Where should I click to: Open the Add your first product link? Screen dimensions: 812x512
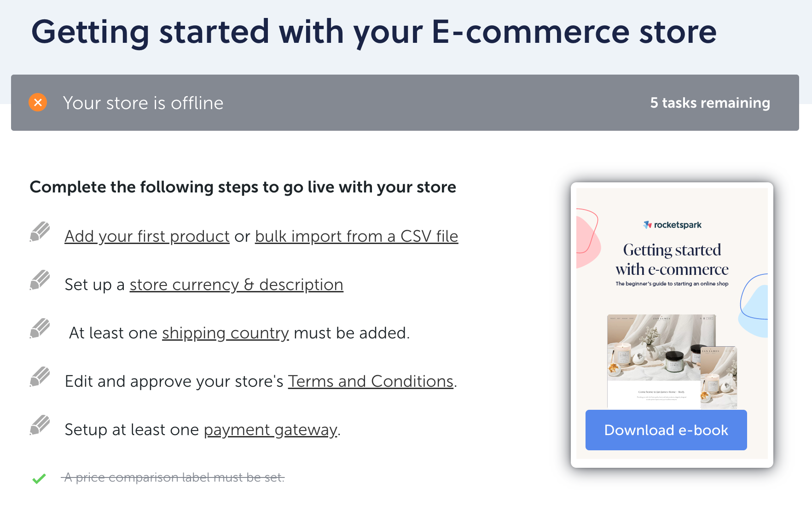[x=147, y=236]
